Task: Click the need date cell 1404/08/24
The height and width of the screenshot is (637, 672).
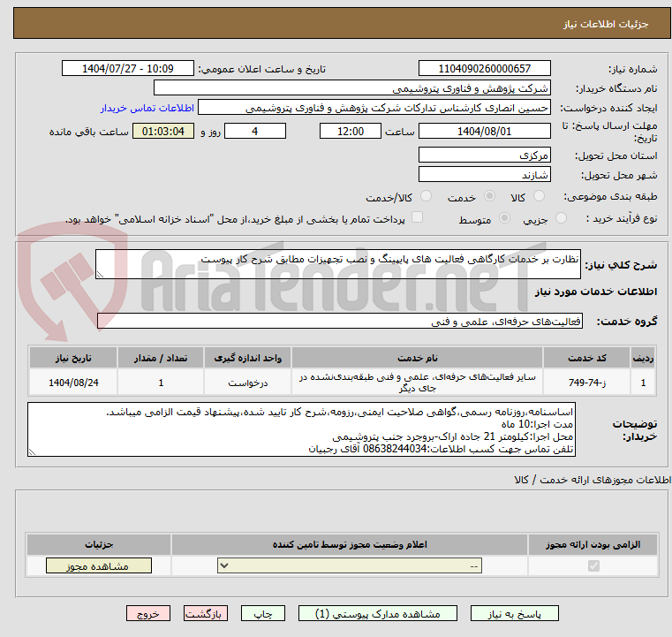Action: click(73, 383)
